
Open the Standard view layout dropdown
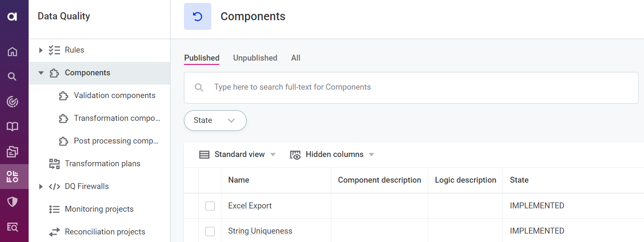point(237,154)
